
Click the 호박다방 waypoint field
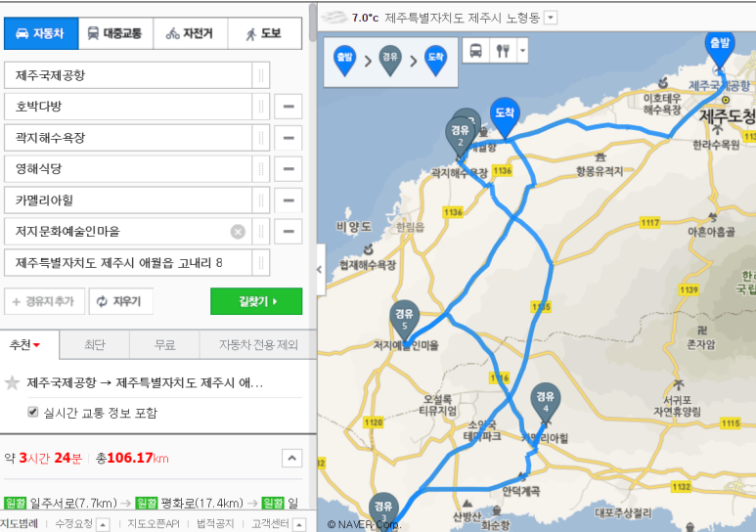tap(128, 107)
